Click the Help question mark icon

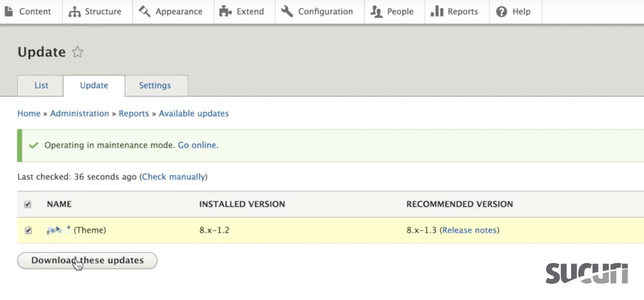tap(501, 12)
